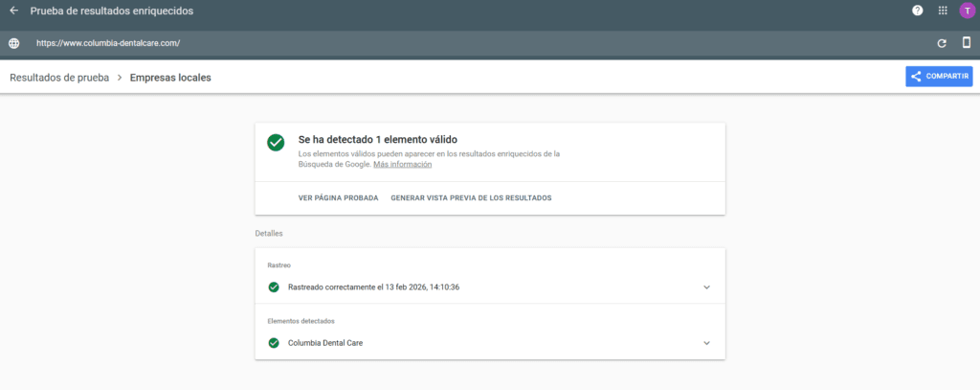Click the title Prueba de resultados enriquecidos
Screen dimensions: 980x390
112,11
